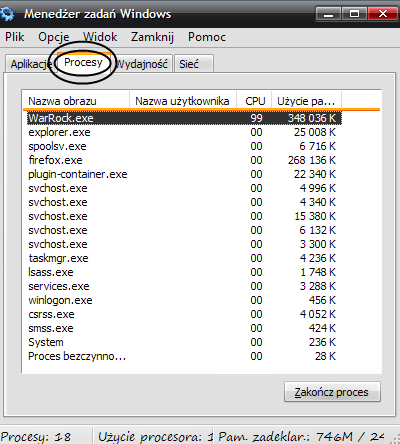Switch to the Procesy tab
This screenshot has width=400, height=444.
pos(83,62)
